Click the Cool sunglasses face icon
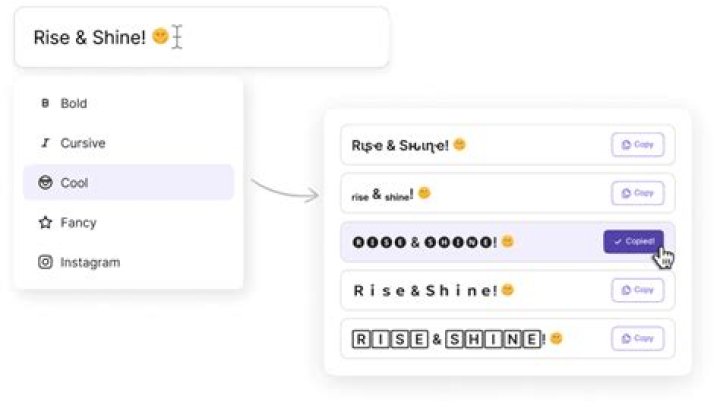Screen dimensions: 720x409 click(x=45, y=182)
